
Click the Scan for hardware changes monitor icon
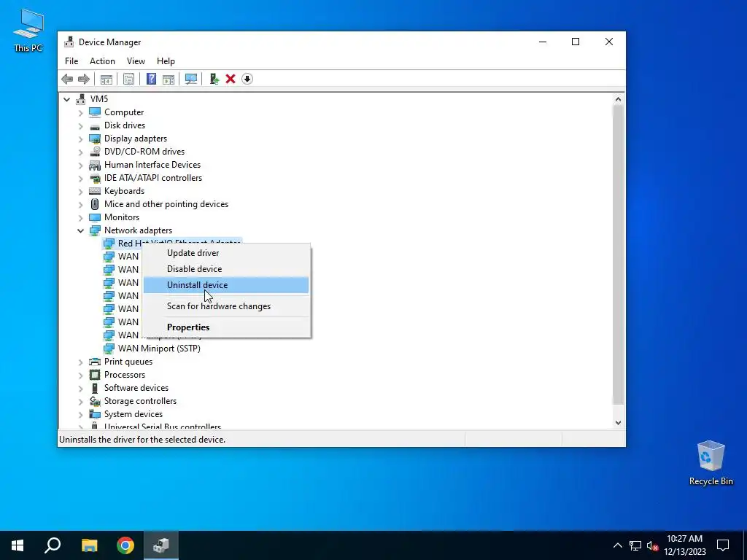click(191, 79)
